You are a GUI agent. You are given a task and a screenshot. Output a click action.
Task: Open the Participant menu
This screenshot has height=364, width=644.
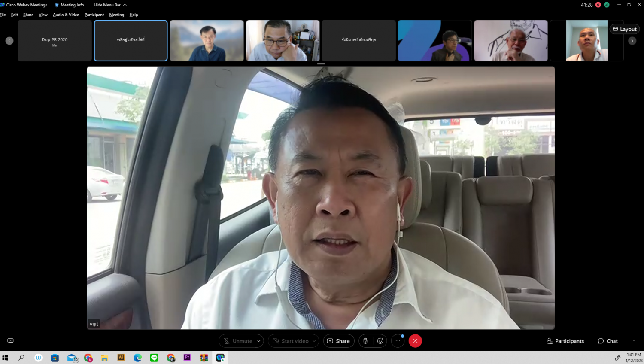[x=94, y=15]
